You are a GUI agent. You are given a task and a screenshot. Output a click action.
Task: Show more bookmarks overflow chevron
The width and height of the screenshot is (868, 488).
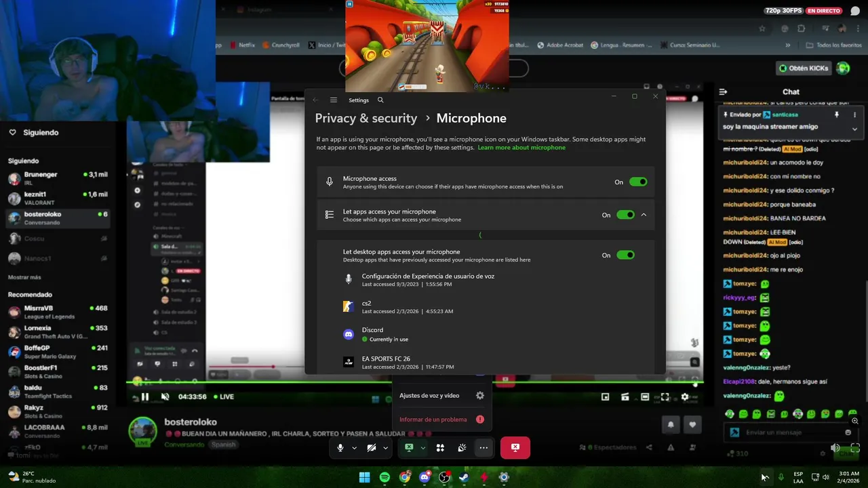coord(787,45)
